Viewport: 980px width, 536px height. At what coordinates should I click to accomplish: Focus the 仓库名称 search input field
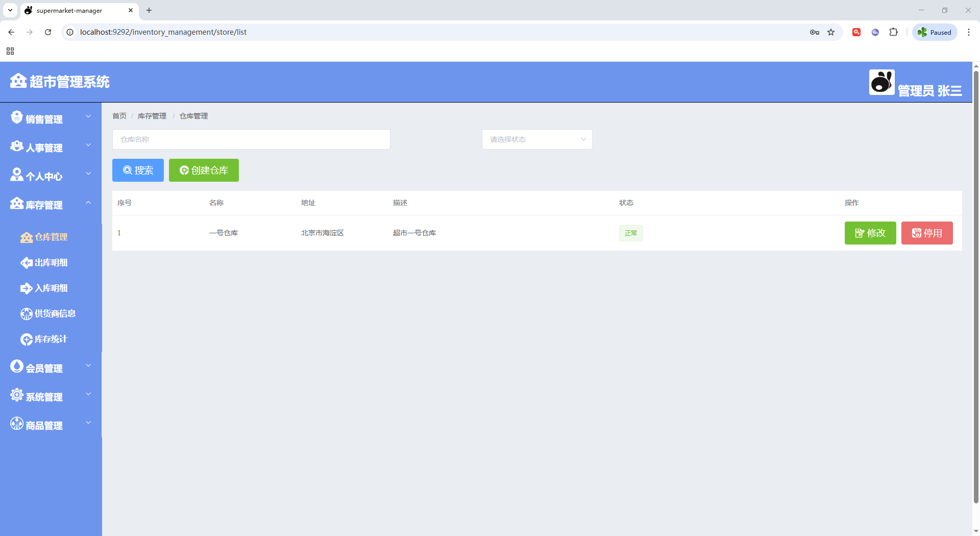251,139
